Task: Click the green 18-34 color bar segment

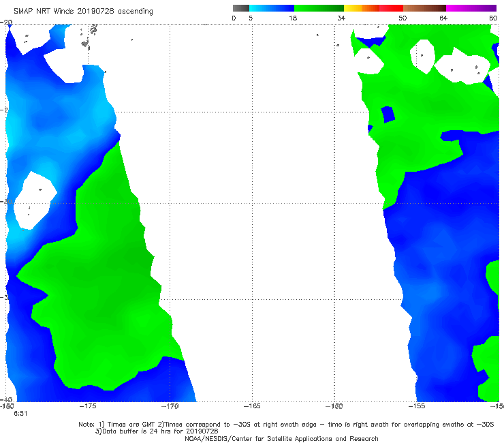Action: [x=319, y=8]
